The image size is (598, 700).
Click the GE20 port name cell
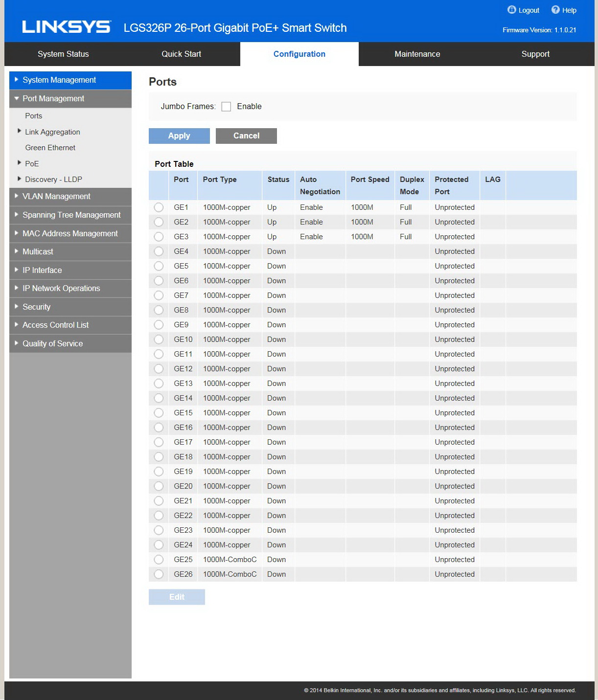183,486
